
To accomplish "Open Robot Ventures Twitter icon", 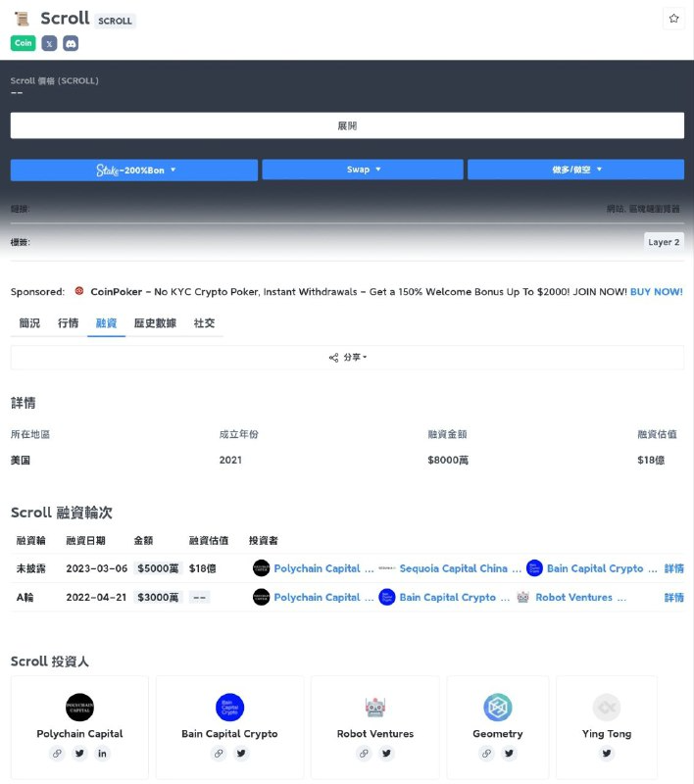I will click(x=386, y=753).
